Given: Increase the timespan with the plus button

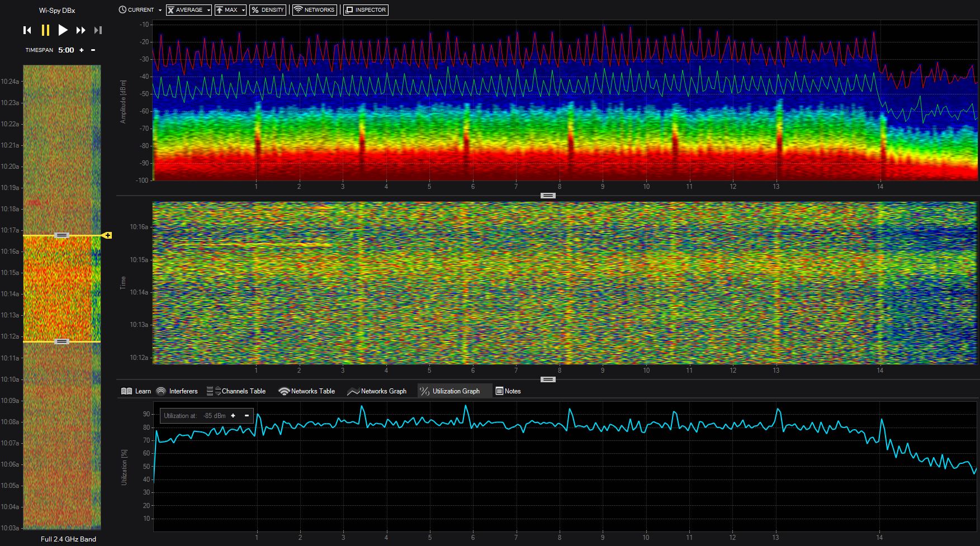Looking at the screenshot, I should pos(82,50).
